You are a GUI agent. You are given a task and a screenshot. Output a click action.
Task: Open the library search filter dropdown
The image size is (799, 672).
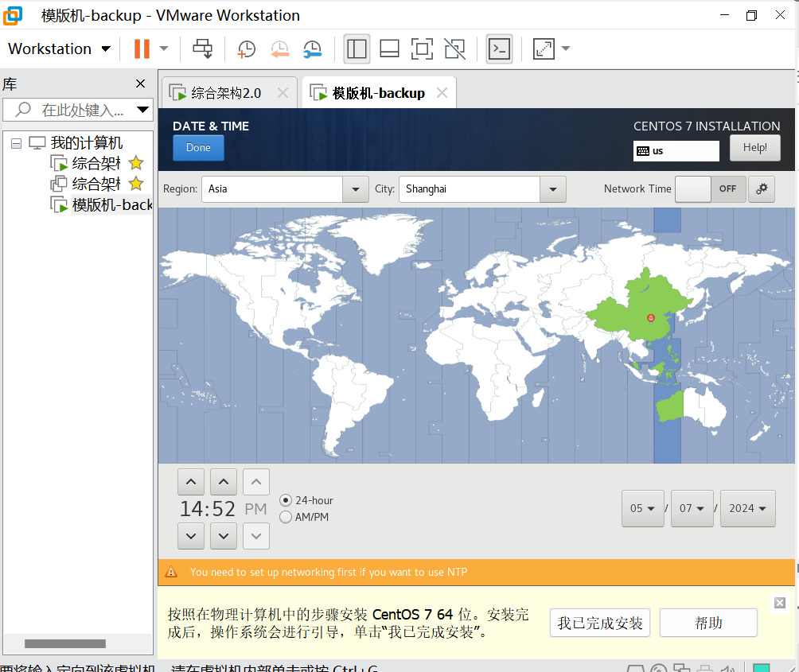pyautogui.click(x=142, y=110)
